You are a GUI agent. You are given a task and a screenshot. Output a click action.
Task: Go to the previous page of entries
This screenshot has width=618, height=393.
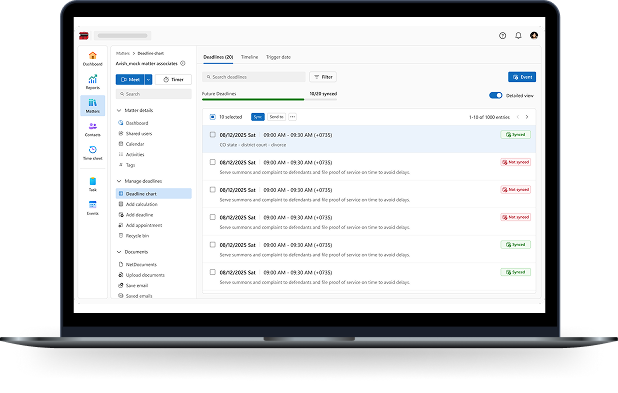tap(518, 117)
